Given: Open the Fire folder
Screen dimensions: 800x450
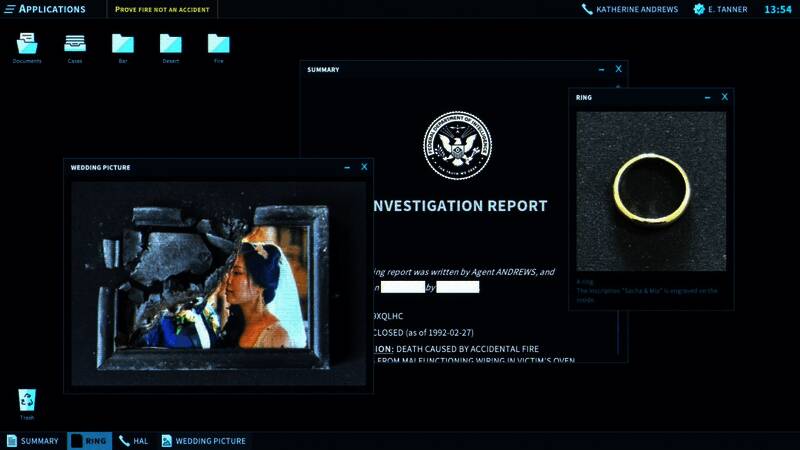Looking at the screenshot, I should pyautogui.click(x=219, y=44).
